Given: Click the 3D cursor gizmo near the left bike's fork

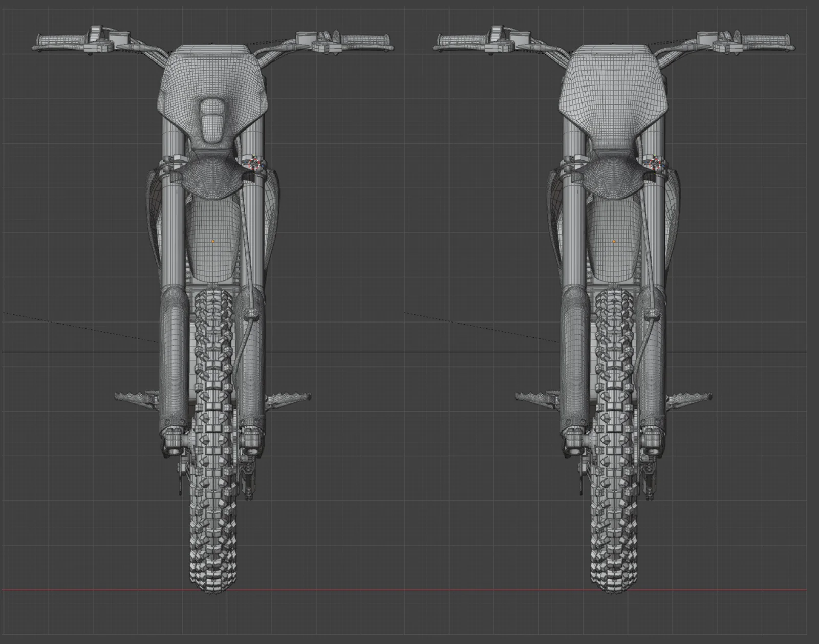Looking at the screenshot, I should tap(254, 164).
